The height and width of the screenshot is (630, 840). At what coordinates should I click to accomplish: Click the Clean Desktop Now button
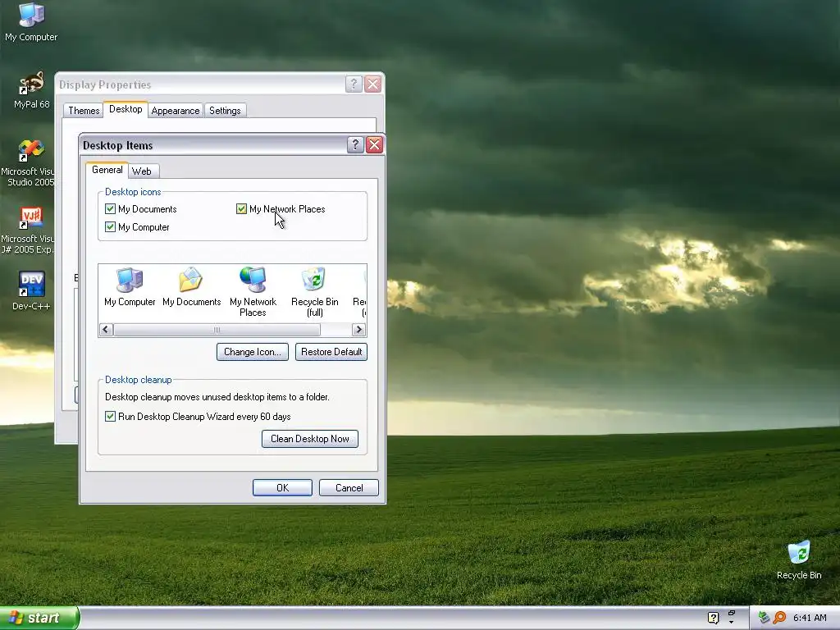coord(309,439)
